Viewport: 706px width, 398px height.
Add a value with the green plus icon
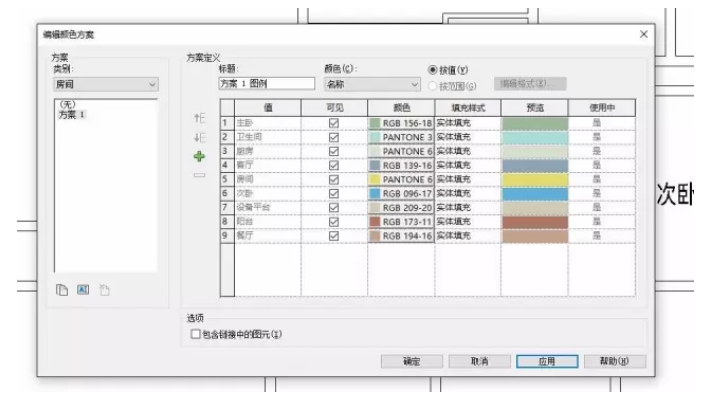199,156
